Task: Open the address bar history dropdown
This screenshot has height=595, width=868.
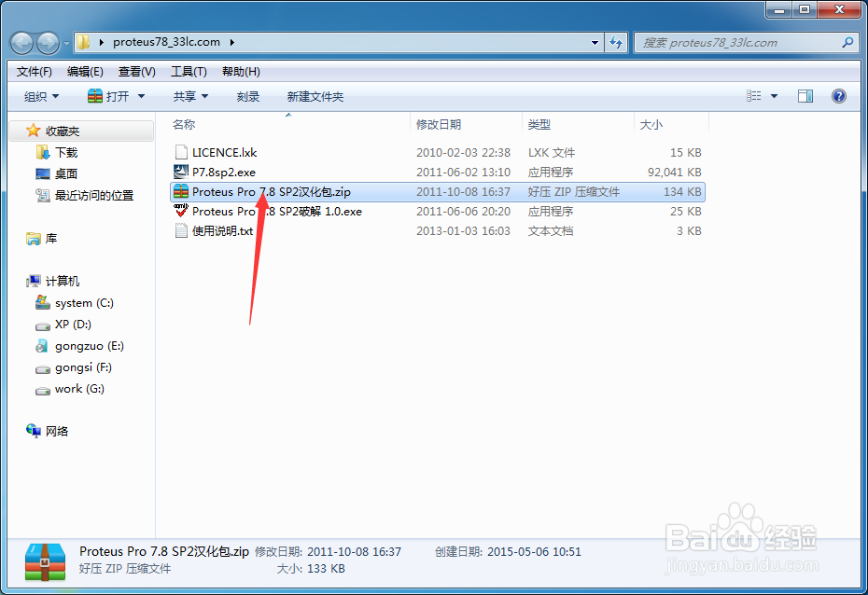Action: tap(595, 43)
